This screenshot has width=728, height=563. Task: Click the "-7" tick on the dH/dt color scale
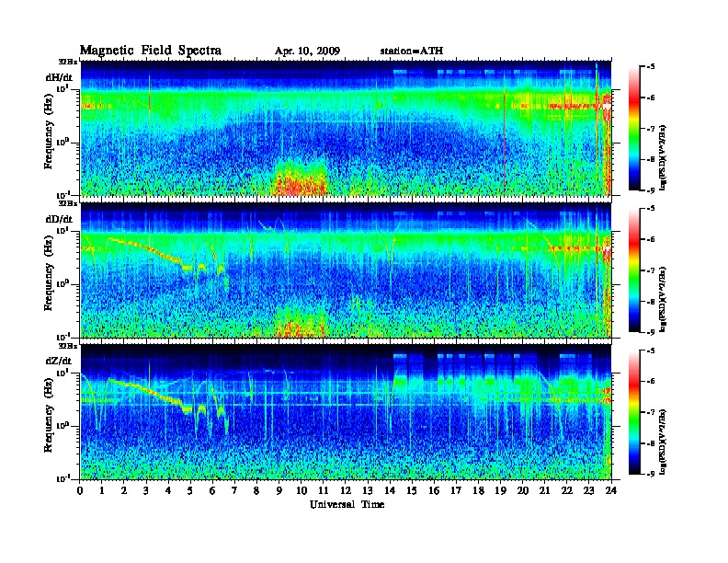[651, 129]
